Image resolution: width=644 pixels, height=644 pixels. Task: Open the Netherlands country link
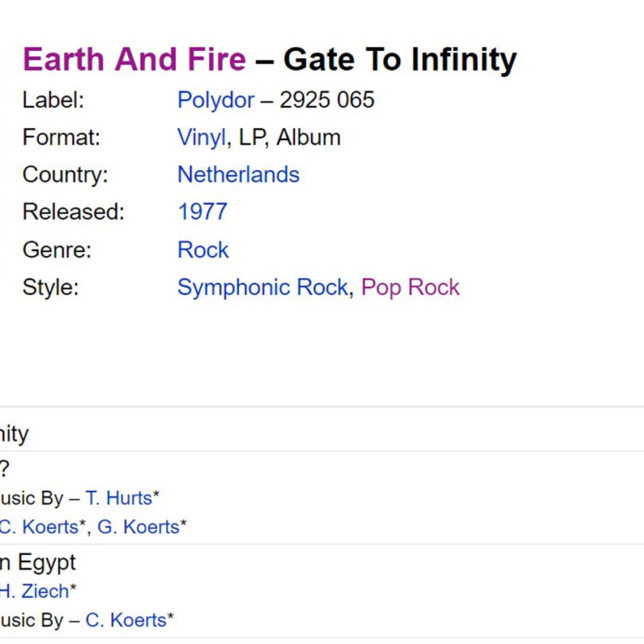pyautogui.click(x=239, y=175)
